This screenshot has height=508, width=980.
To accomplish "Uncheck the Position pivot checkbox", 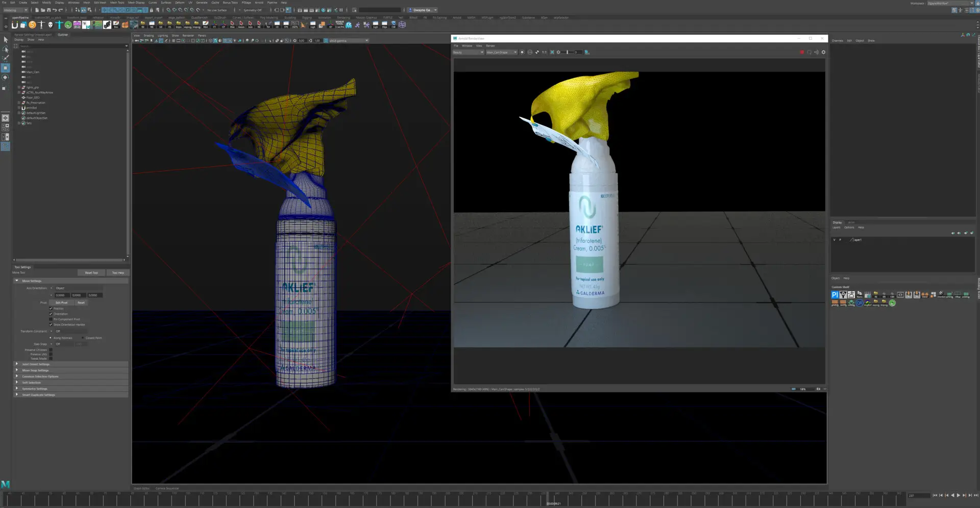I will point(51,309).
